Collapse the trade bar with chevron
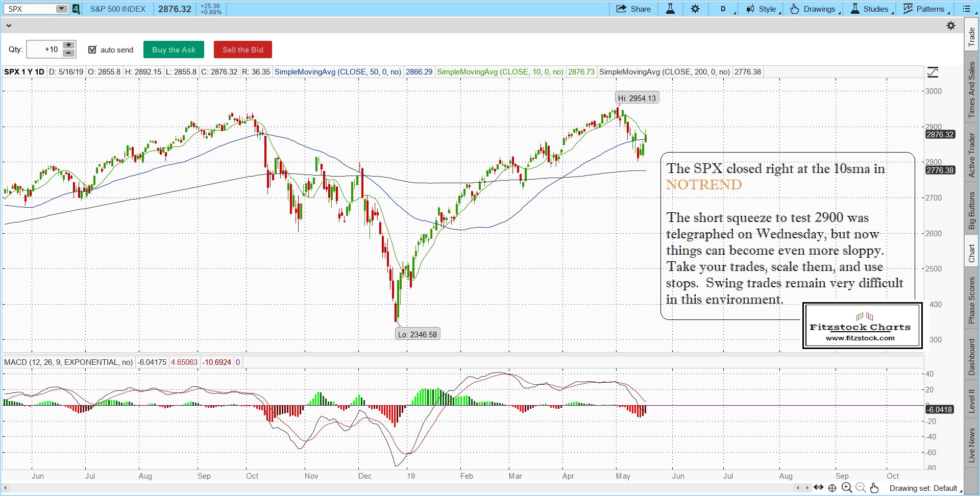Viewport: 980px width, 496px height. 9,26
